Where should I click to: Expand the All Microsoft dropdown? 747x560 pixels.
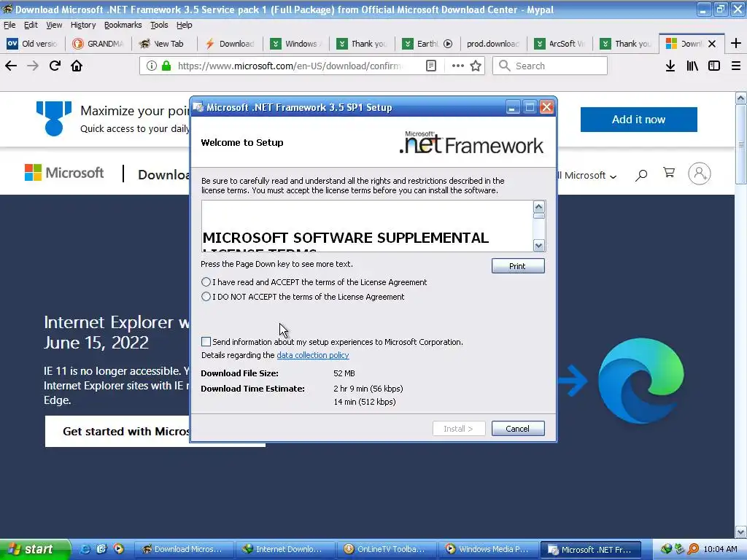589,175
